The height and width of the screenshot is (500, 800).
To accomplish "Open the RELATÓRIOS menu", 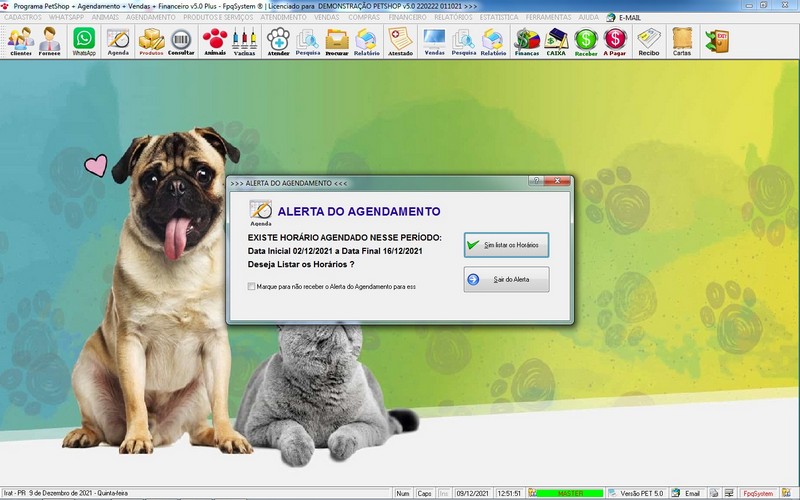I will coord(453,17).
